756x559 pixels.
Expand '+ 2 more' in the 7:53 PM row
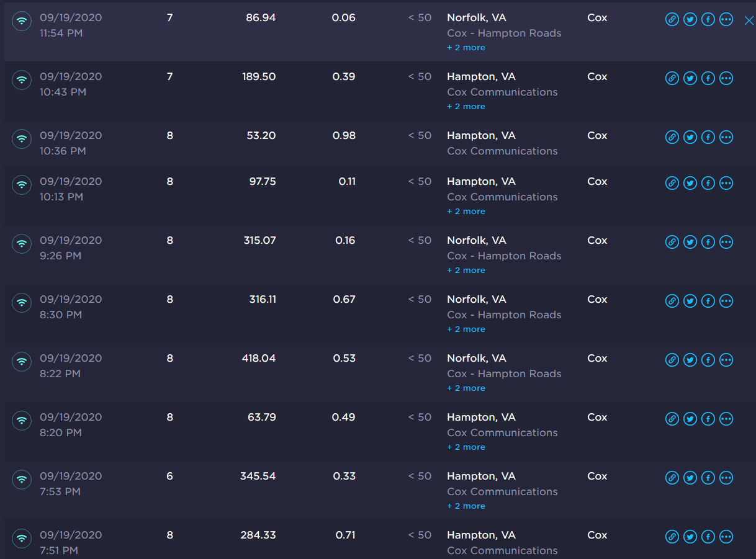tap(466, 506)
